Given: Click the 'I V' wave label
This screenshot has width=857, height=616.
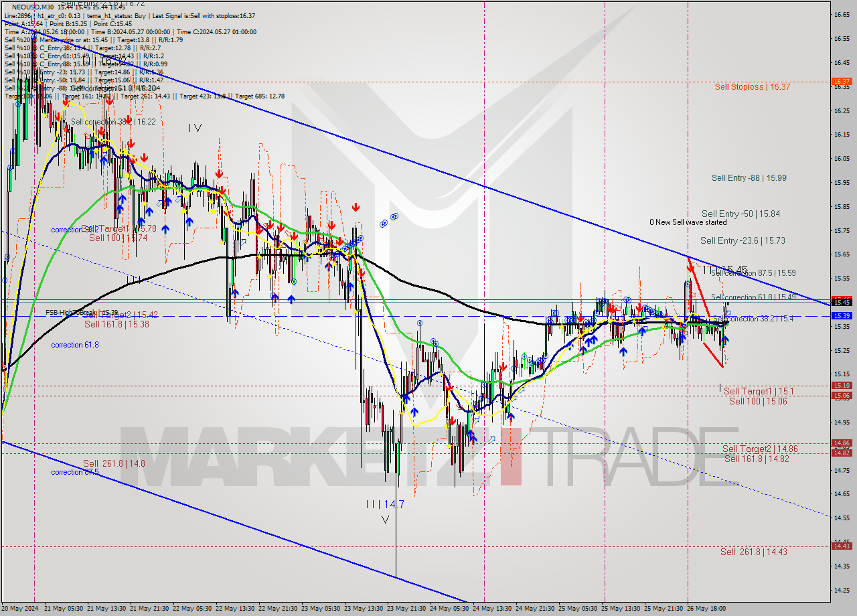Looking at the screenshot, I should click(x=195, y=127).
